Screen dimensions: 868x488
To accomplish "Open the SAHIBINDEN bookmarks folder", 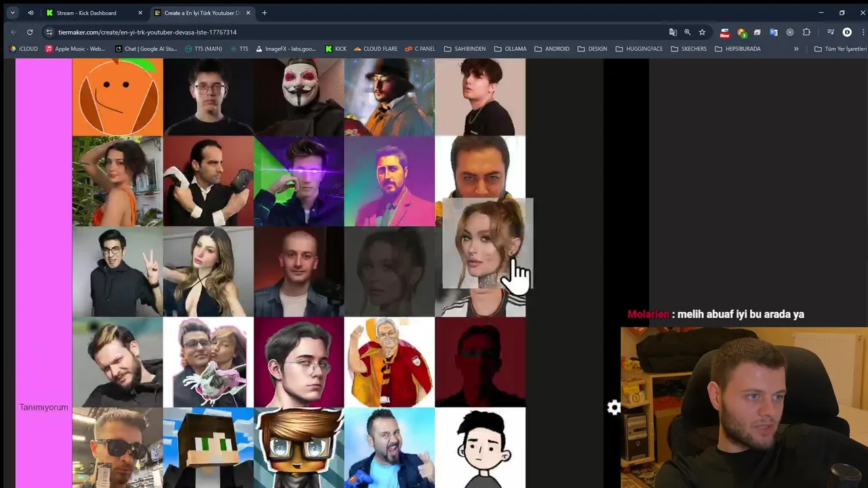I will pos(465,49).
